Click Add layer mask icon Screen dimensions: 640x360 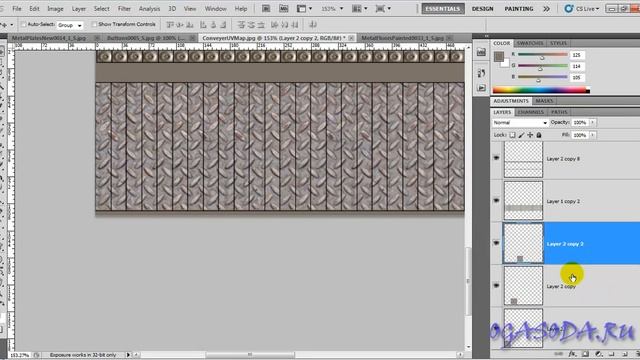[x=585, y=354]
